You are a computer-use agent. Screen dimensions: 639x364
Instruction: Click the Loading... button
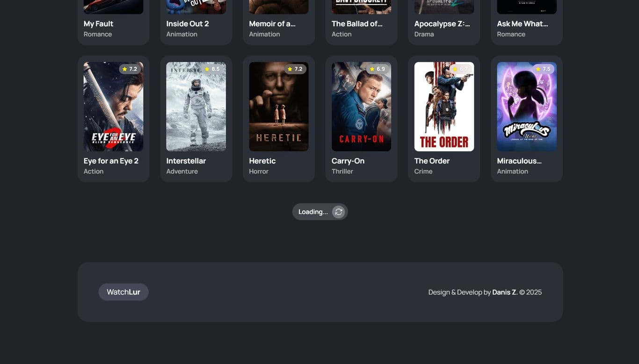pyautogui.click(x=320, y=212)
